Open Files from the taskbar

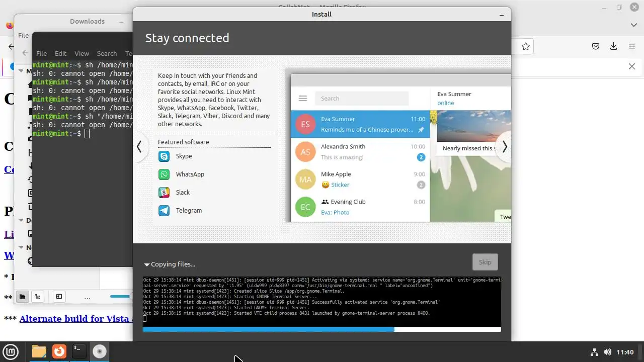[x=39, y=351]
